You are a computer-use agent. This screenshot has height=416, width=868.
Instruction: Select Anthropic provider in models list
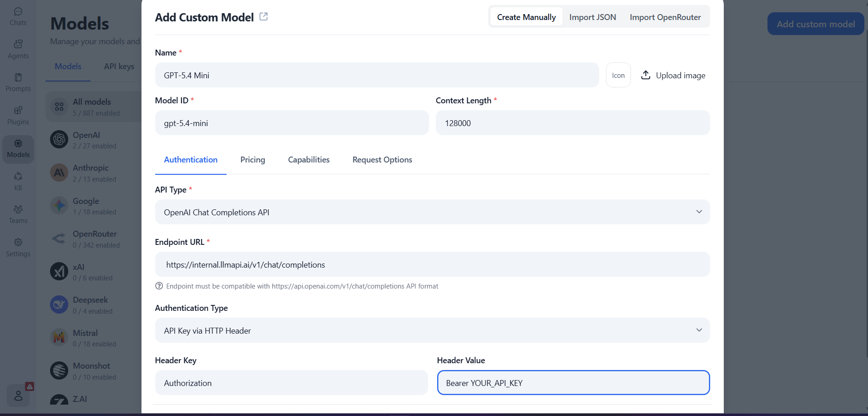point(93,173)
